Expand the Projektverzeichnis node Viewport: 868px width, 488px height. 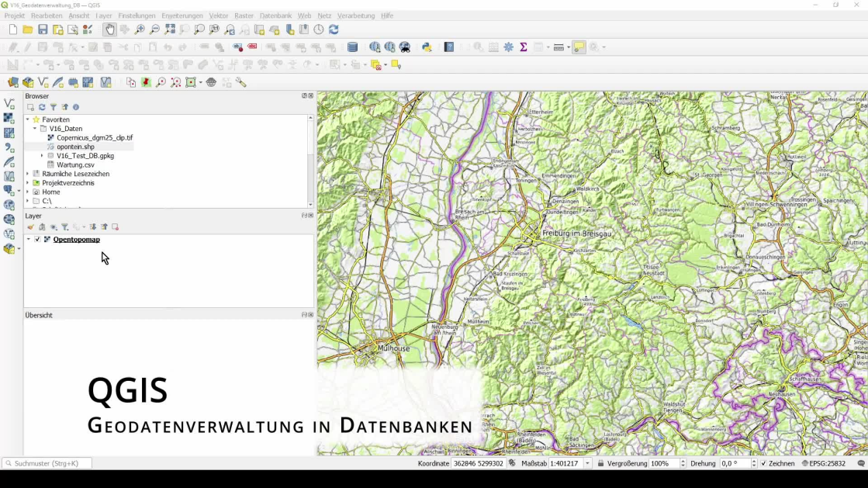[28, 183]
